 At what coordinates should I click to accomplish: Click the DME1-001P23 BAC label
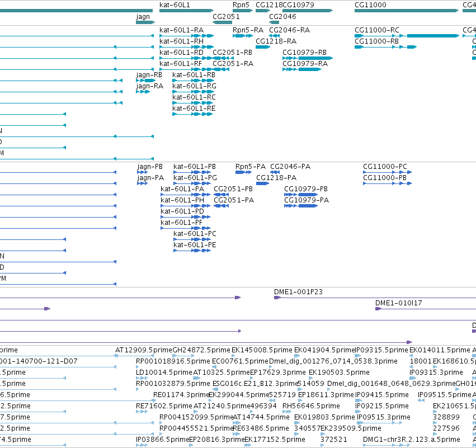[299, 292]
